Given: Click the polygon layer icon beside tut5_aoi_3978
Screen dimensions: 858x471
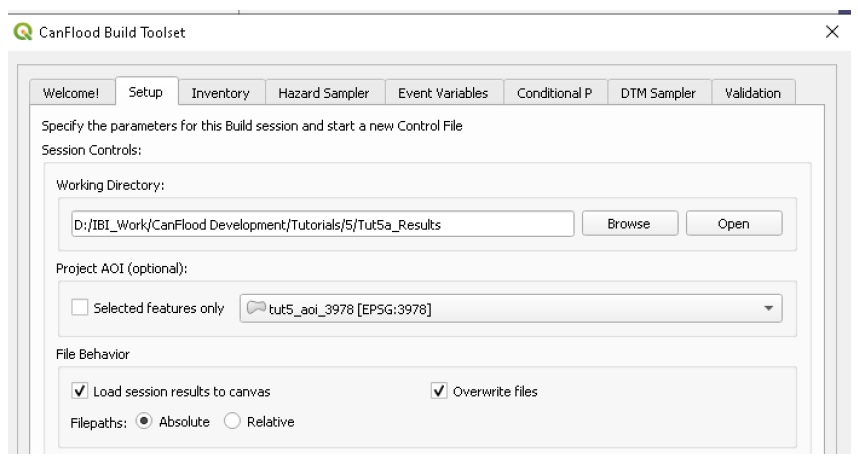Looking at the screenshot, I should (x=256, y=308).
